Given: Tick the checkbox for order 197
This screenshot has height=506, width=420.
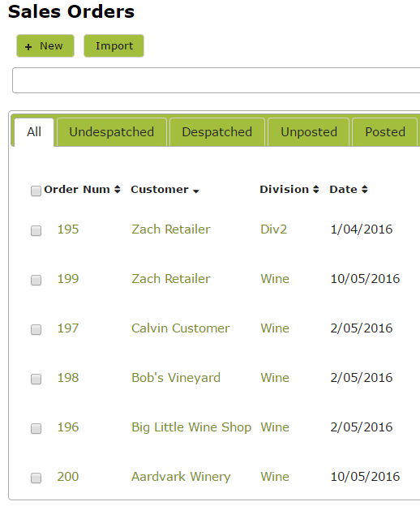Looking at the screenshot, I should coord(36,329).
